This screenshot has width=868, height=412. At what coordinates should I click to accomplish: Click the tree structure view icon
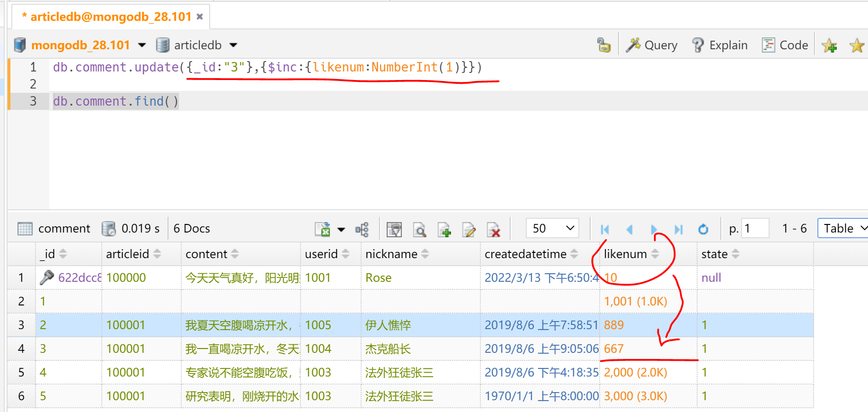[362, 230]
